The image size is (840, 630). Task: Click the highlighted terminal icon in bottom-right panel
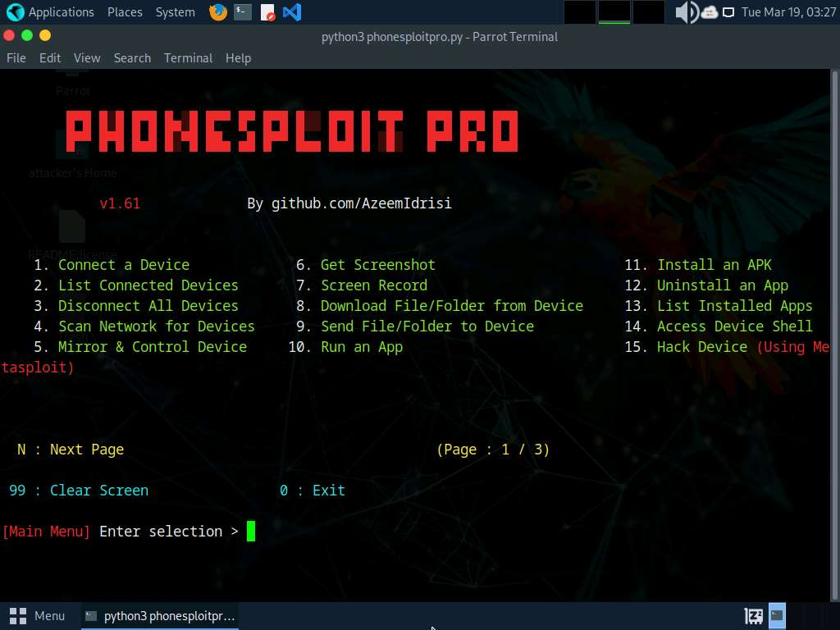click(x=777, y=615)
